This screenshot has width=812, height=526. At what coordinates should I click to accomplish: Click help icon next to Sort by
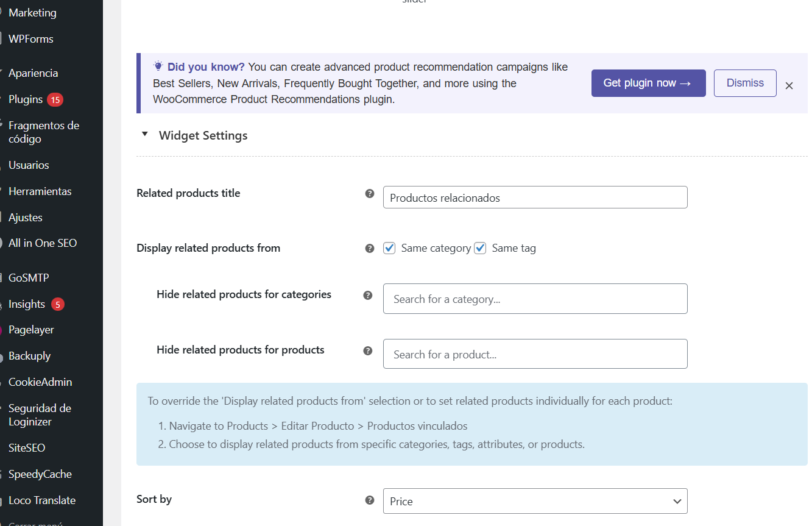369,500
